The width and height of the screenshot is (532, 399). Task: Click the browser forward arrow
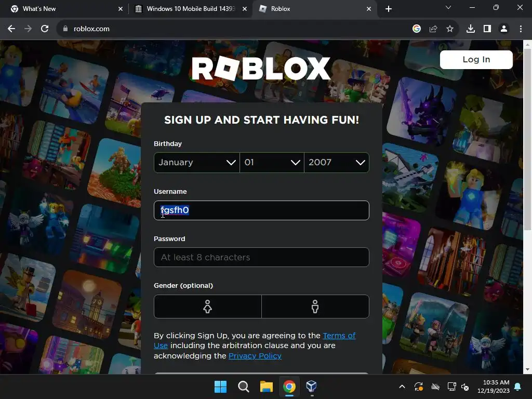[28, 29]
